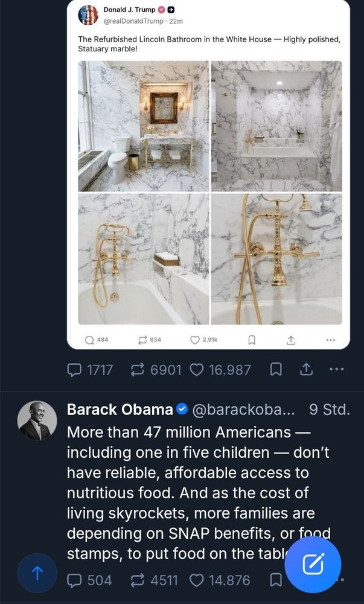This screenshot has width=364, height=604.
Task: Toggle the bookmark under Obama's post
Action: [276, 580]
